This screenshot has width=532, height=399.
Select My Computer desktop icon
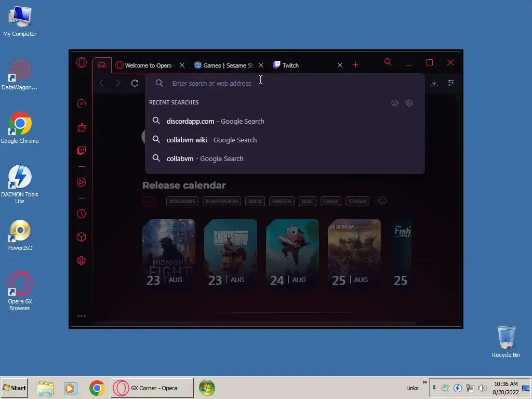[20, 21]
